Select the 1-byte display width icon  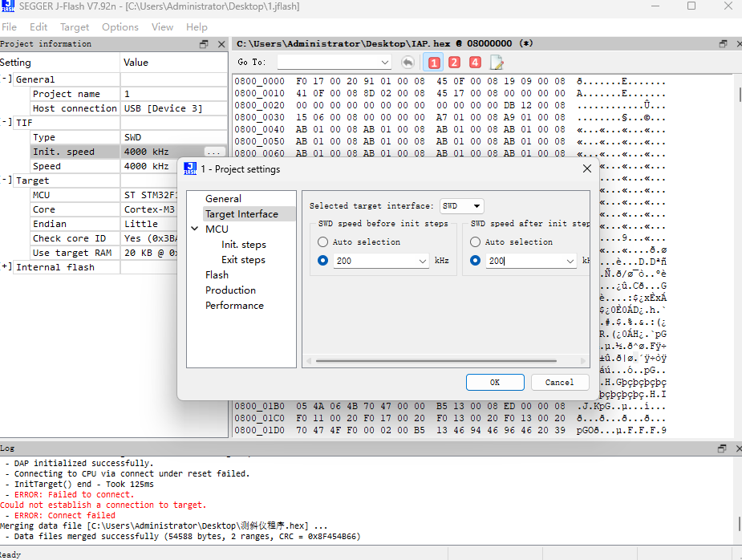pos(433,61)
